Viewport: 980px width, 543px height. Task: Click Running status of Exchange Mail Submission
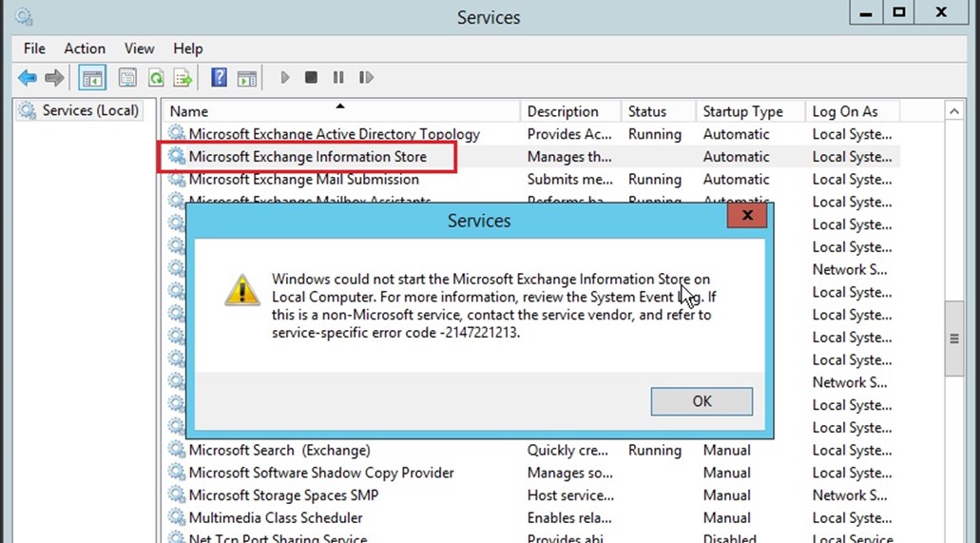[x=654, y=179]
